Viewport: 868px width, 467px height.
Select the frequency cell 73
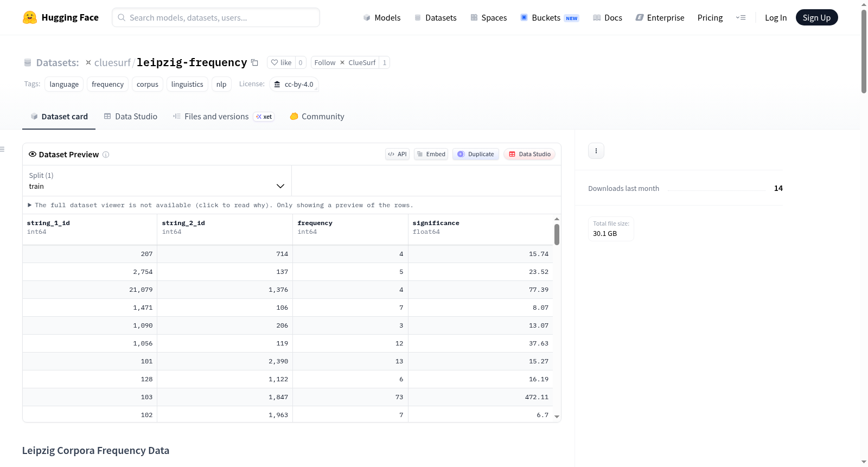coord(350,397)
